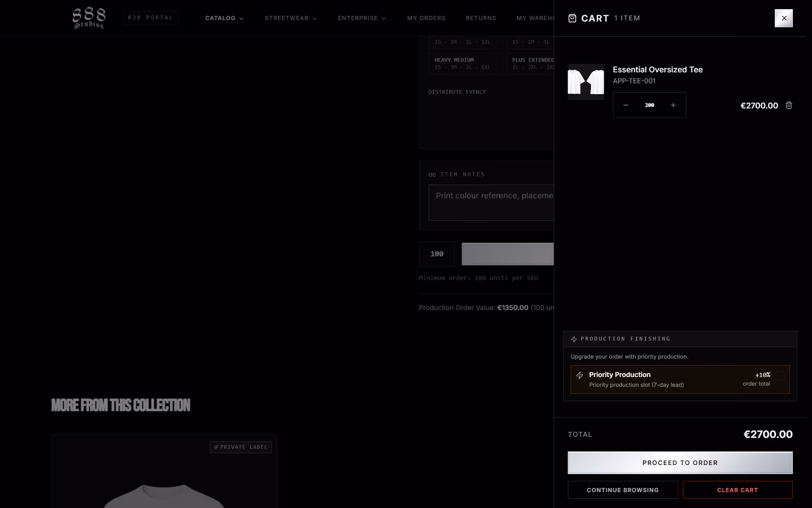Click the cart bag icon

tap(572, 18)
